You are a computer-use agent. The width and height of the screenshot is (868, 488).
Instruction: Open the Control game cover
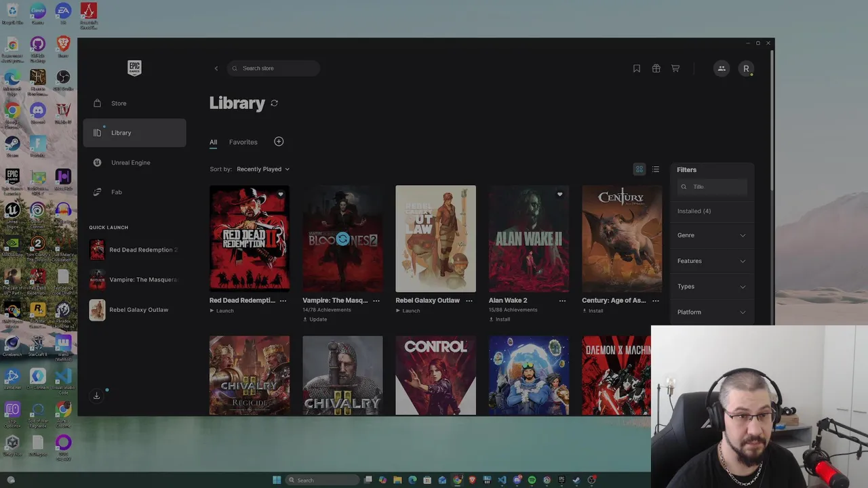tap(435, 375)
